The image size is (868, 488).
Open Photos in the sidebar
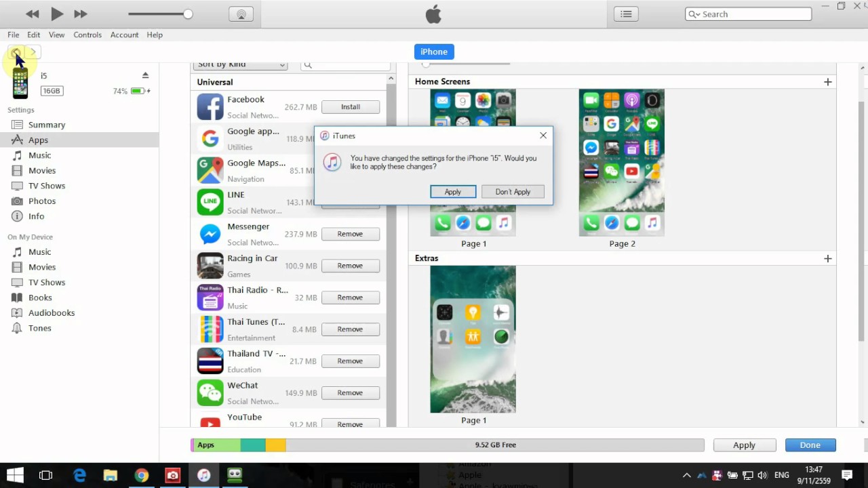pos(42,201)
